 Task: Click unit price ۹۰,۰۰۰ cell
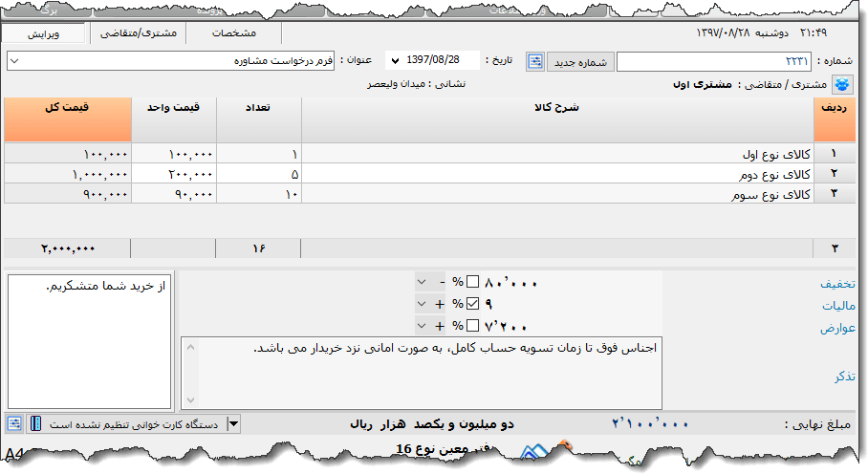coord(174,194)
